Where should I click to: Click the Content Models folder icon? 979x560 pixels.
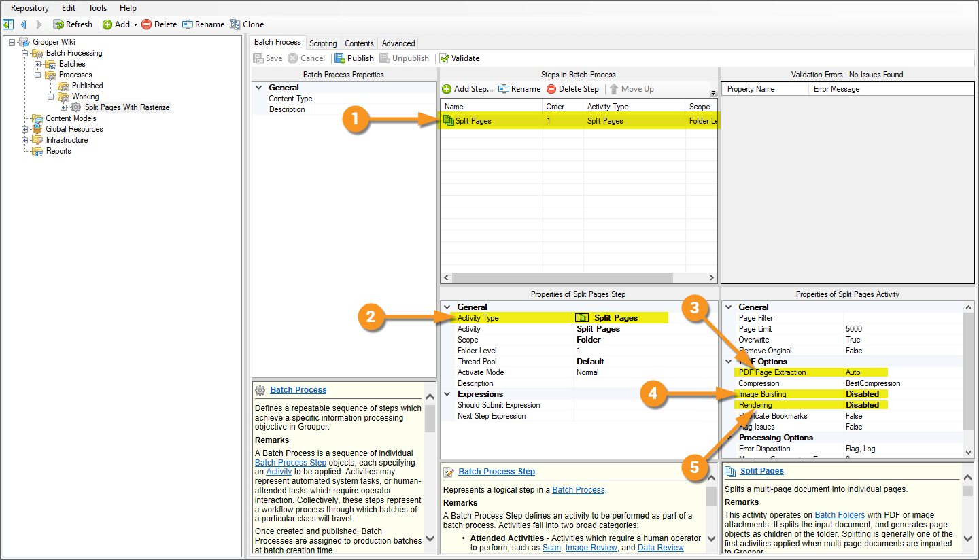[38, 118]
